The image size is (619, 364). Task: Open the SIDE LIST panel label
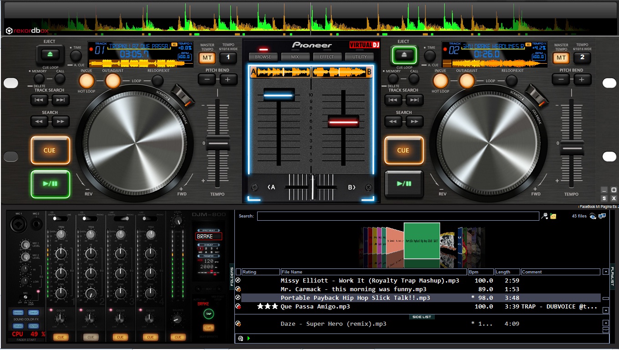[x=421, y=317]
